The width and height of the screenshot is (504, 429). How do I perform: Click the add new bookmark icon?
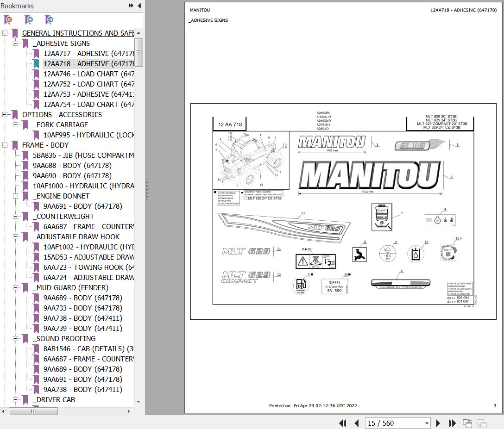pos(29,20)
